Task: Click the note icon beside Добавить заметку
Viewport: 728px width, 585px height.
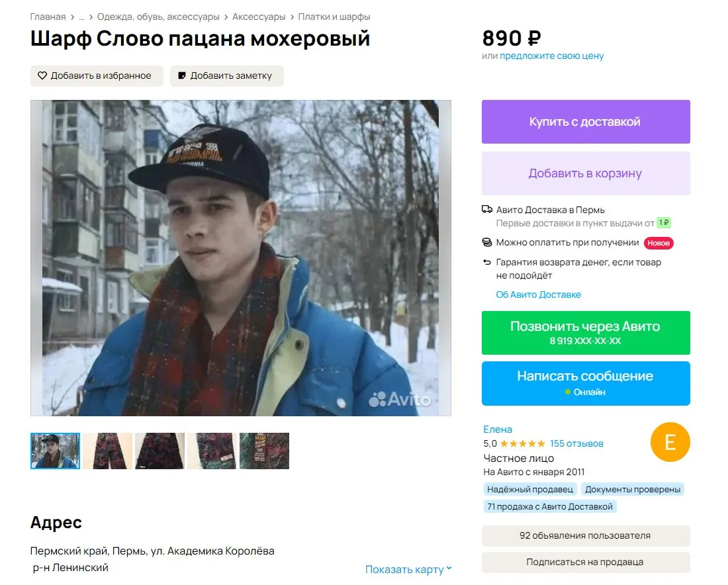Action: (182, 75)
